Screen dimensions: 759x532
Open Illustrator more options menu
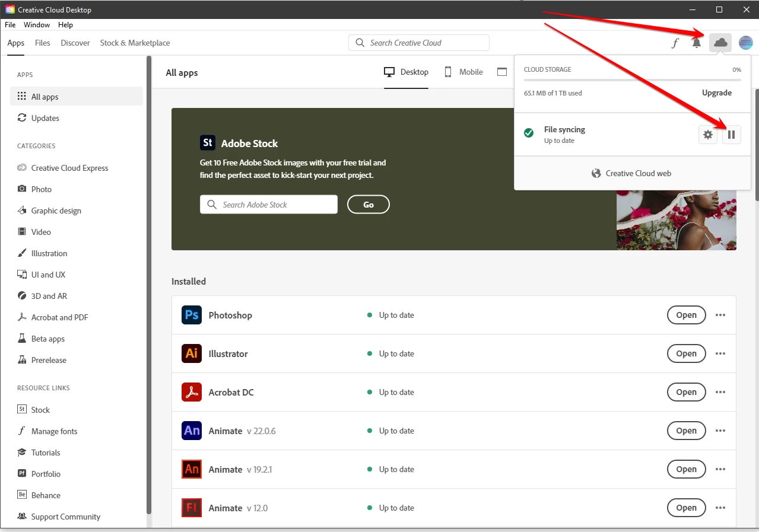[720, 353]
